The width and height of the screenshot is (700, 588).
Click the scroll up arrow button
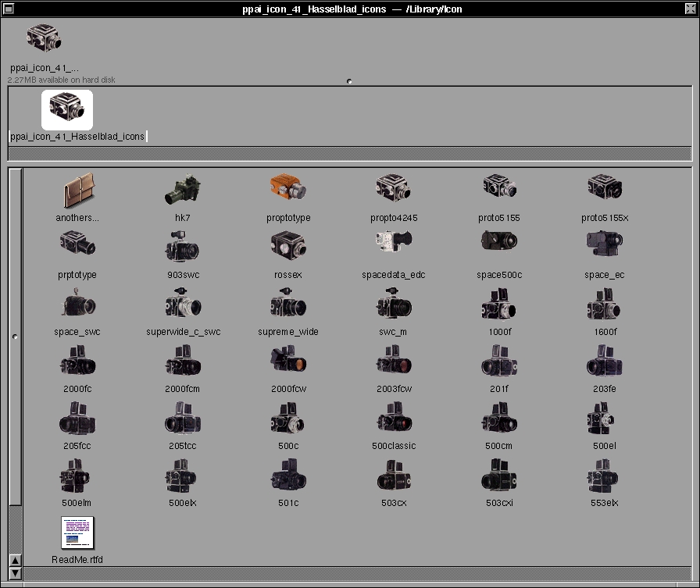pos(15,560)
